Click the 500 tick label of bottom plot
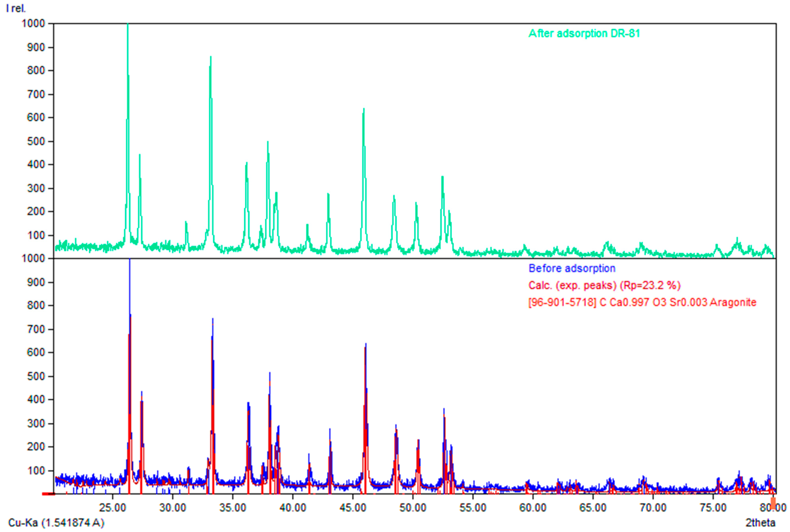The width and height of the screenshot is (790, 532). pos(36,377)
